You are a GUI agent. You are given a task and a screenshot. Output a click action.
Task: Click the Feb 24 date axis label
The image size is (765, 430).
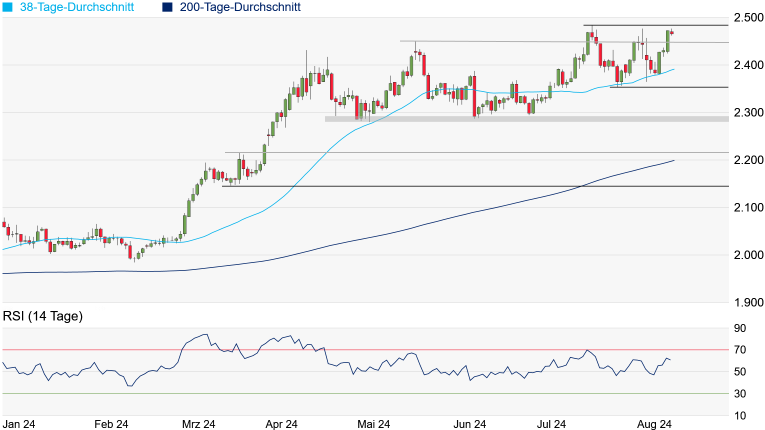tap(109, 423)
